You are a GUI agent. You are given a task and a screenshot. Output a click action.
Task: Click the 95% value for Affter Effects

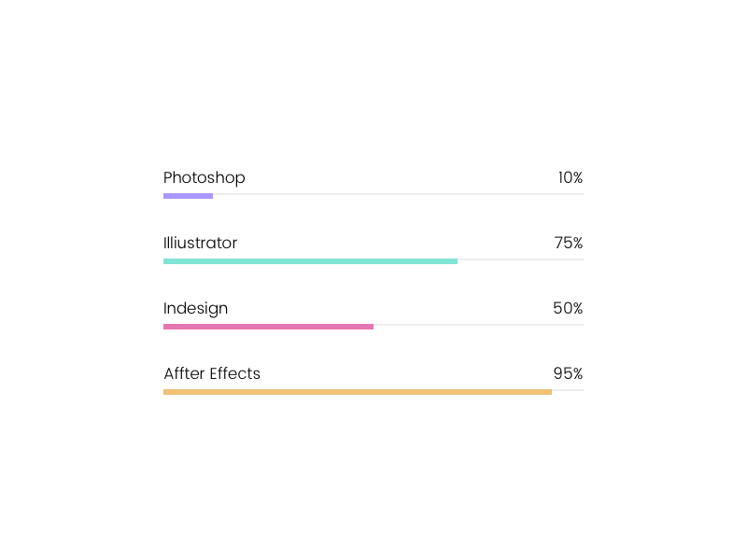click(568, 374)
